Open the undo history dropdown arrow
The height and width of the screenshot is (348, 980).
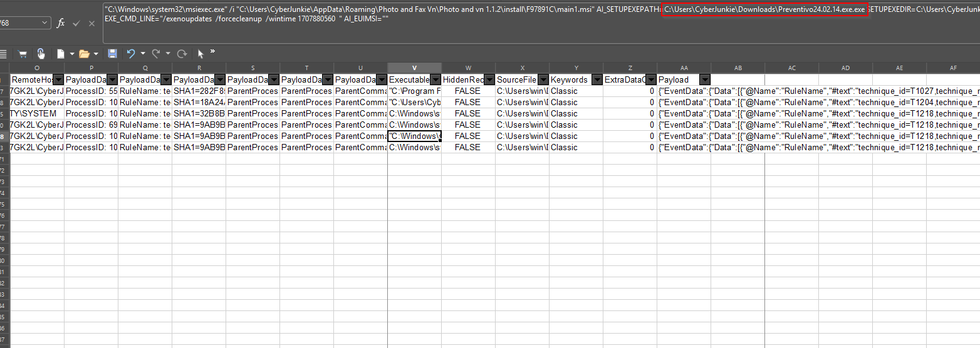point(142,54)
